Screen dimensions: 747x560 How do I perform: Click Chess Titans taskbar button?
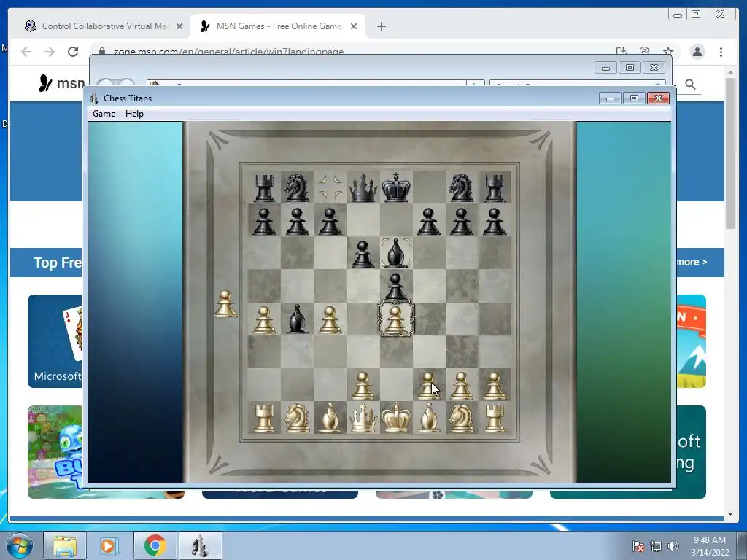pyautogui.click(x=200, y=545)
